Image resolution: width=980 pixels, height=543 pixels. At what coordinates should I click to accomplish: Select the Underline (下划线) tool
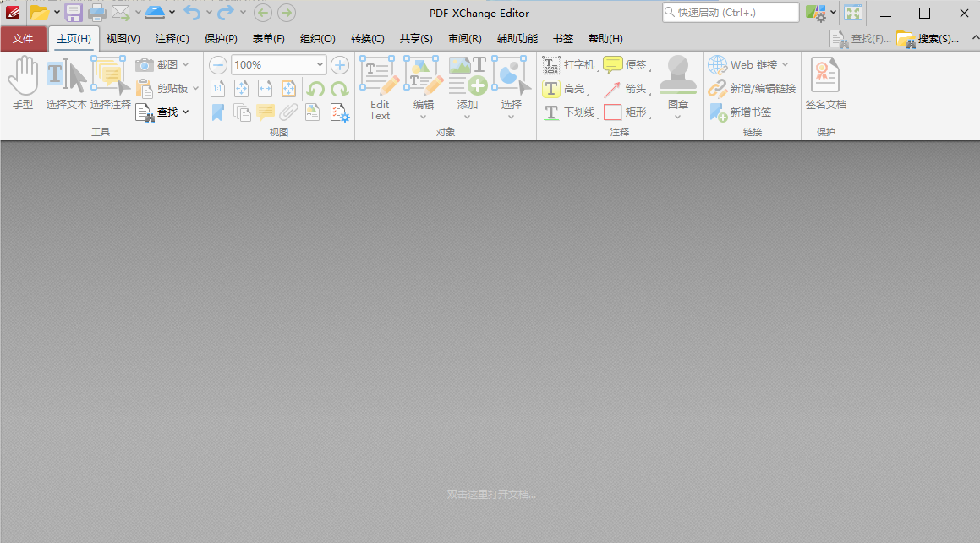pos(570,112)
